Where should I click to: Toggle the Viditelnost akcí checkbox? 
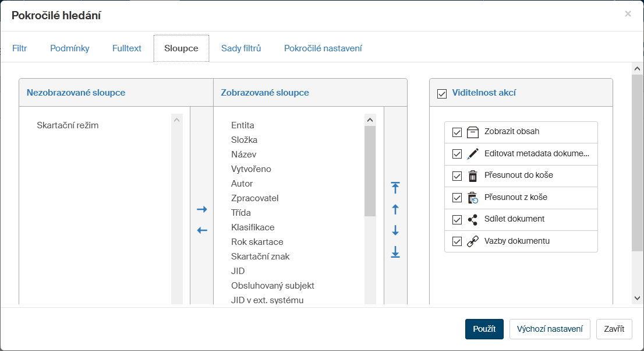(x=442, y=93)
